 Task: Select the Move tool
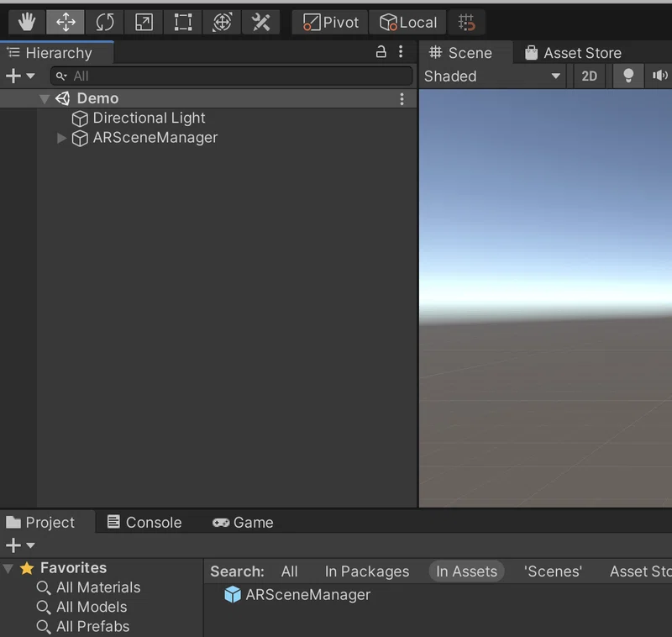pos(66,22)
